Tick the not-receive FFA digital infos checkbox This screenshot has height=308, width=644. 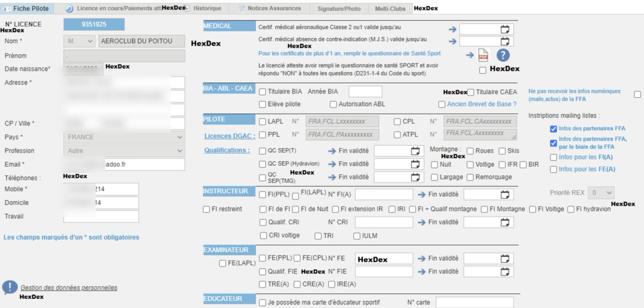coord(638,94)
